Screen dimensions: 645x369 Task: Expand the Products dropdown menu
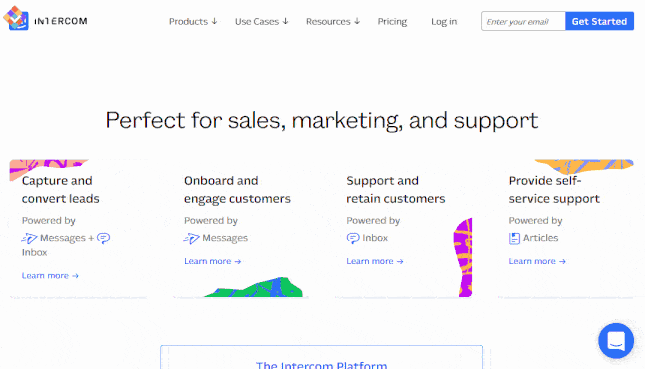[x=193, y=21]
